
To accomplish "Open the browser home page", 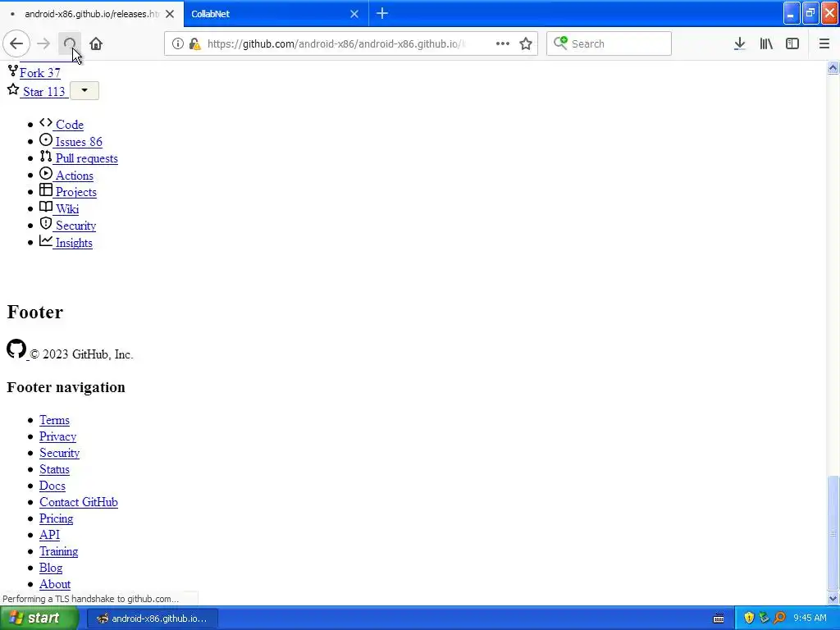I will pos(96,43).
